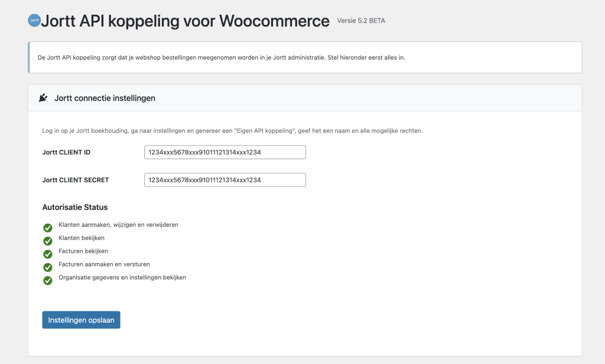Image resolution: width=605 pixels, height=364 pixels.
Task: Click the Versie 5.2 BETA label
Action: pos(361,21)
